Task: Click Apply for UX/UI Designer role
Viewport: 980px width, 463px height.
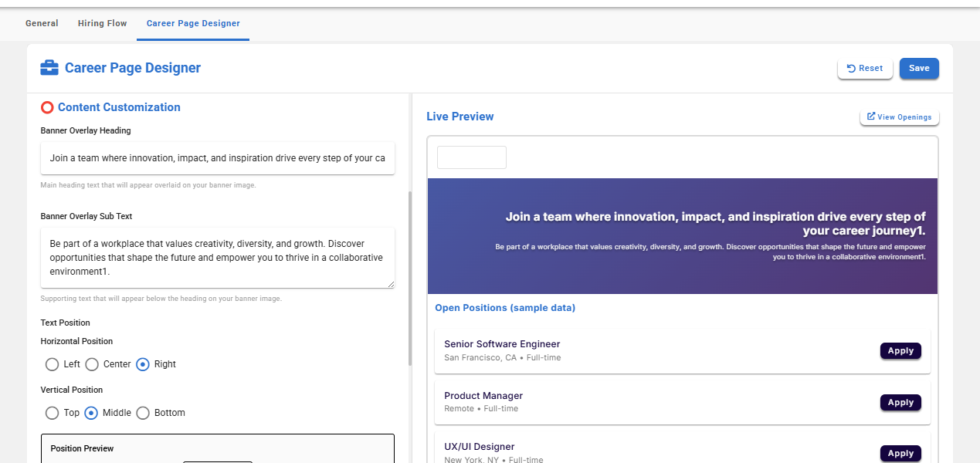Action: click(900, 453)
